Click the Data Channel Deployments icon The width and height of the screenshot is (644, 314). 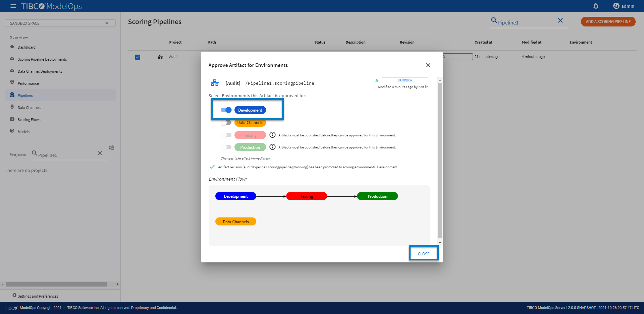(x=12, y=71)
